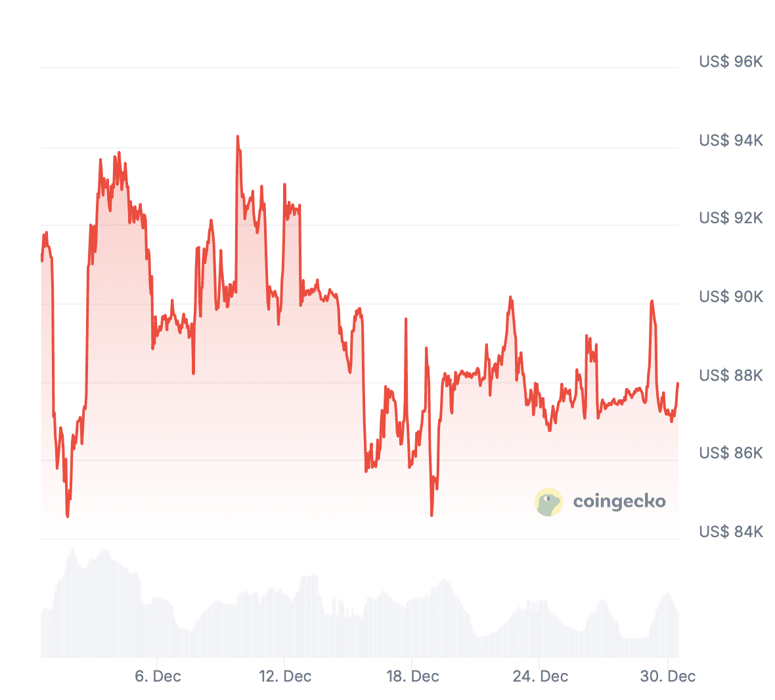Click the US$ 92K axis label

[x=730, y=218]
